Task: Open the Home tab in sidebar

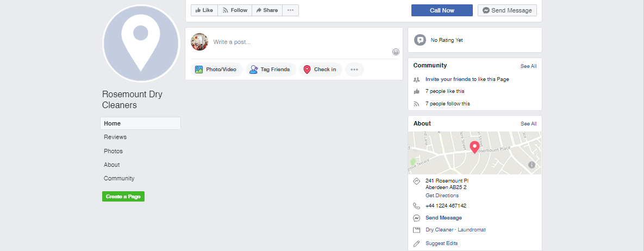Action: click(140, 123)
